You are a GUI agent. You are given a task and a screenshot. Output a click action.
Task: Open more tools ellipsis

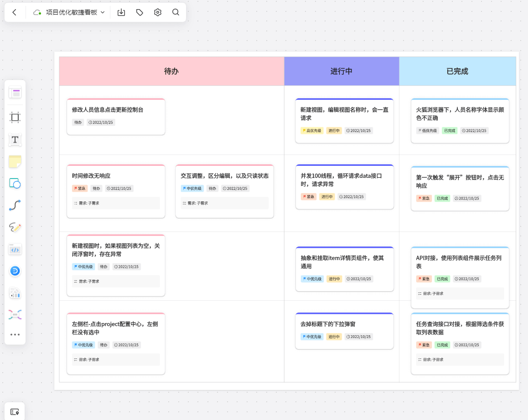pyautogui.click(x=15, y=334)
